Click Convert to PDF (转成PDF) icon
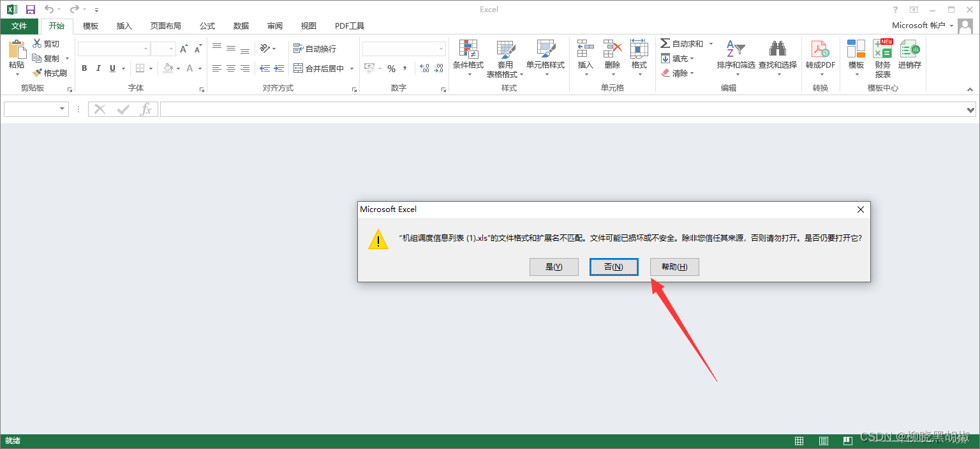The image size is (980, 449). 820,49
